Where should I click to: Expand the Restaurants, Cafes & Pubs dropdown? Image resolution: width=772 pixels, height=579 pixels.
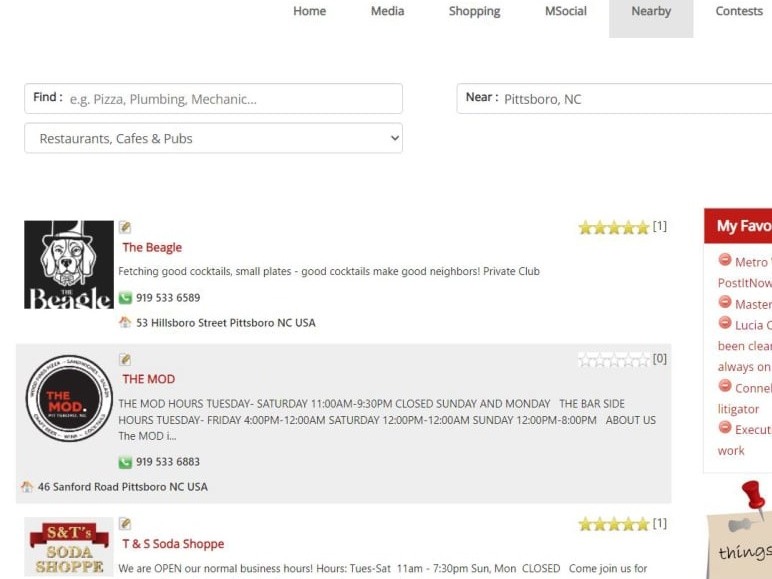tap(213, 138)
